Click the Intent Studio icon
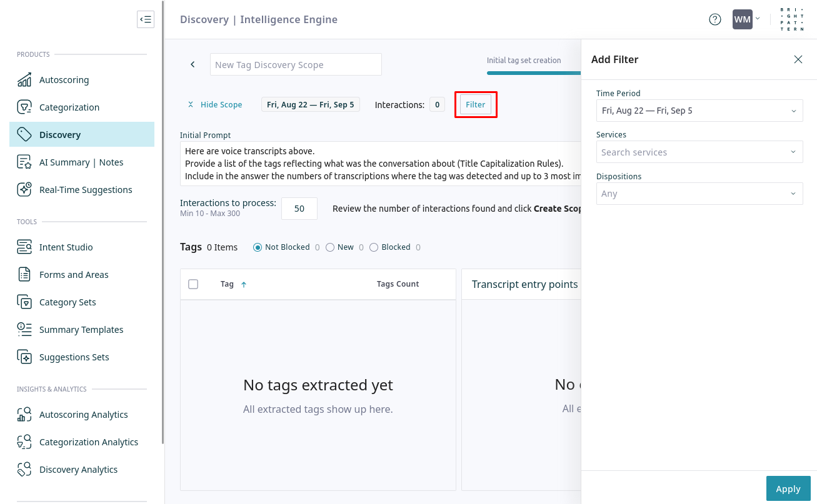The width and height of the screenshot is (817, 504). click(24, 247)
